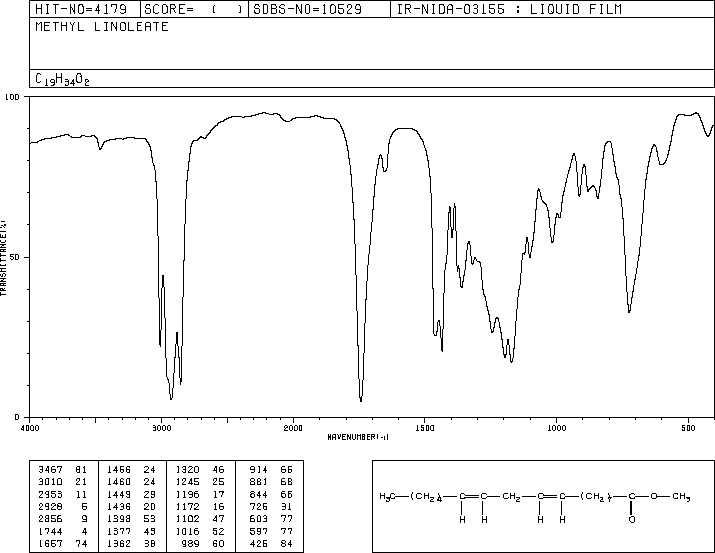Click the 1500 wavenumber axis label
Image resolution: width=715 pixels, height=553 pixels.
[x=425, y=428]
